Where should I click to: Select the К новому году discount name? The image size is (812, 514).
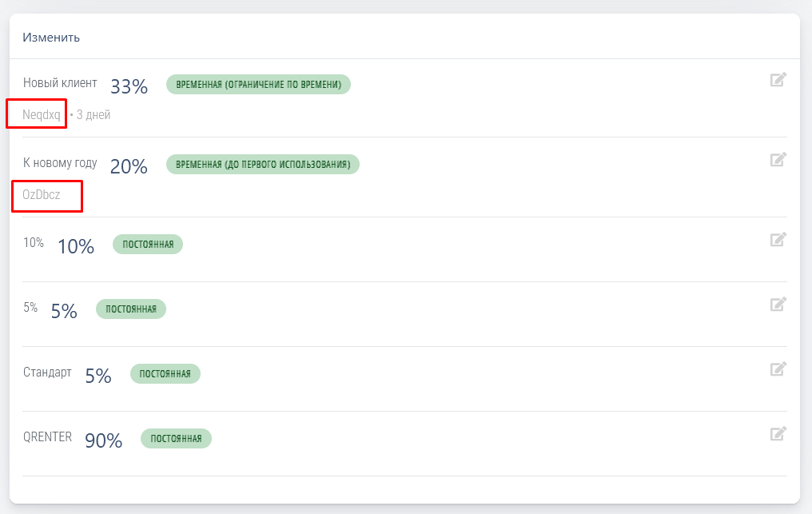coord(60,163)
